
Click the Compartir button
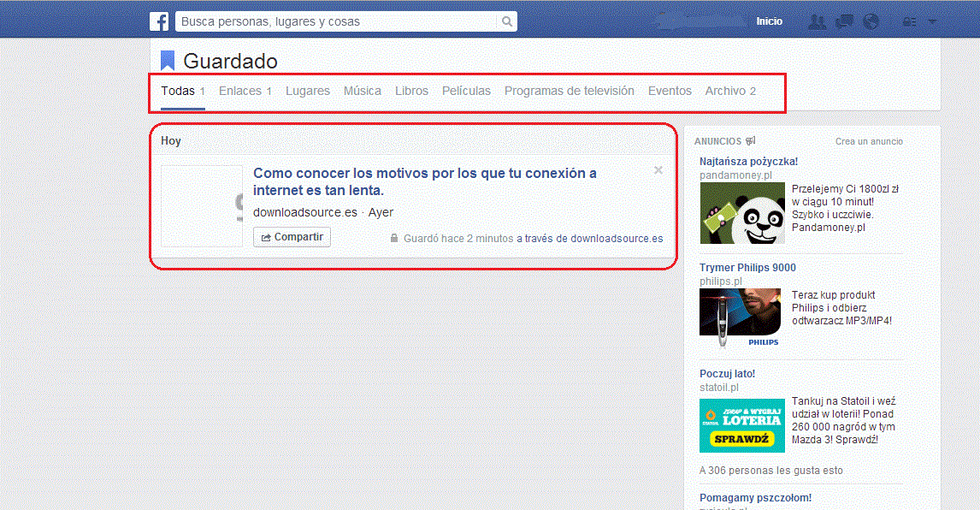coord(292,237)
